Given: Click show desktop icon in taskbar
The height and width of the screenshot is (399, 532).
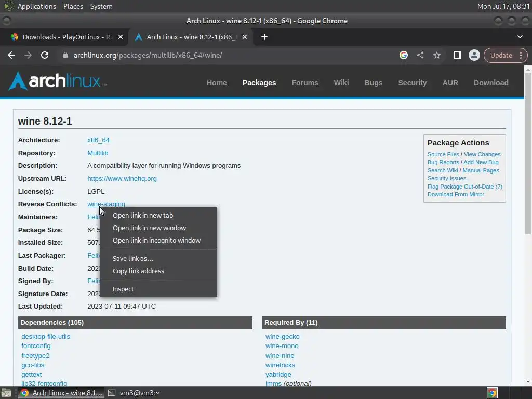Looking at the screenshot, I should 6,393.
